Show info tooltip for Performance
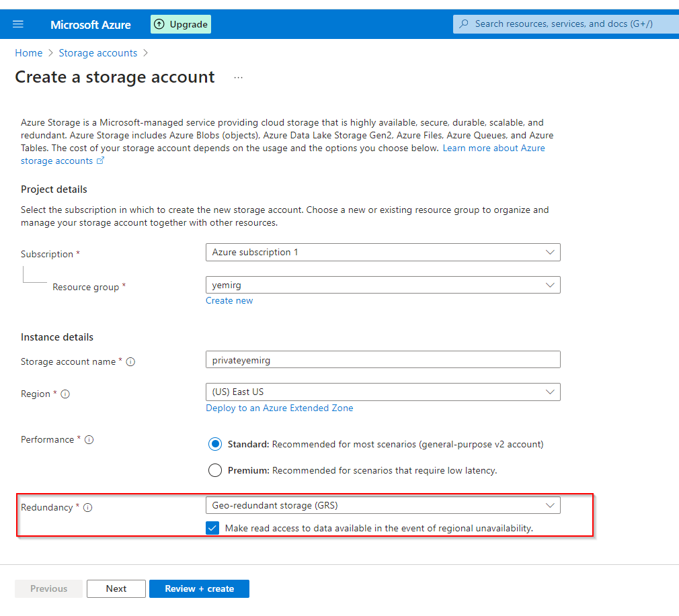Screen dimensions: 679x616 point(89,440)
